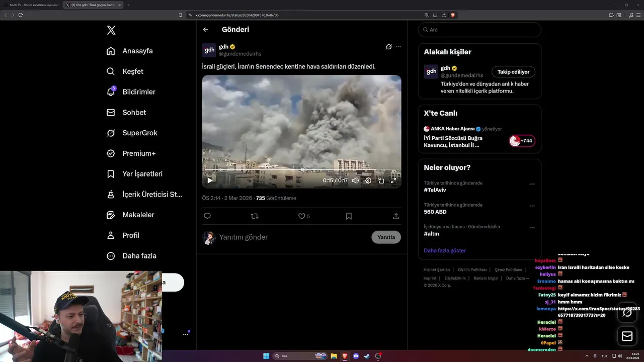Open options for the #altın trend
The height and width of the screenshot is (362, 644).
pos(532,228)
